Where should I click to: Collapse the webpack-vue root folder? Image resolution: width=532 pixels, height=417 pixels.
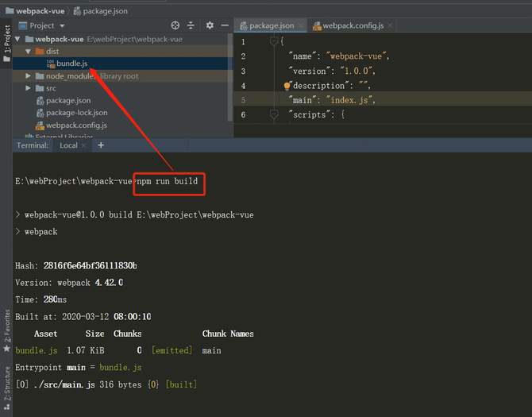click(17, 40)
